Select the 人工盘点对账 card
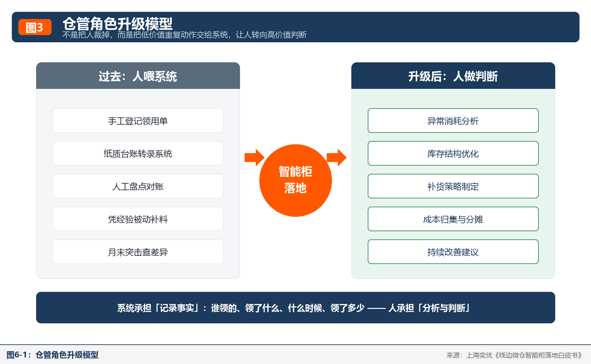This screenshot has width=591, height=364. click(138, 186)
